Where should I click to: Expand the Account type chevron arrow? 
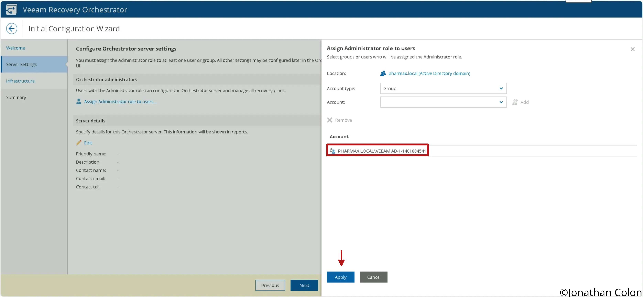pos(501,88)
